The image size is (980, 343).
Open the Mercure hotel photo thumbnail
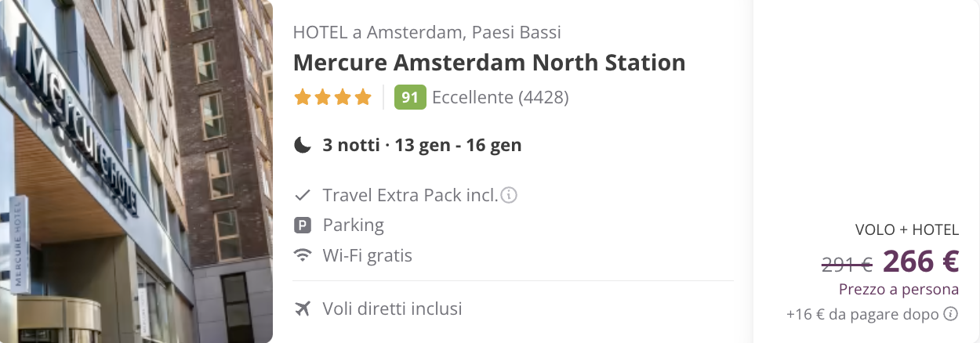point(136,171)
